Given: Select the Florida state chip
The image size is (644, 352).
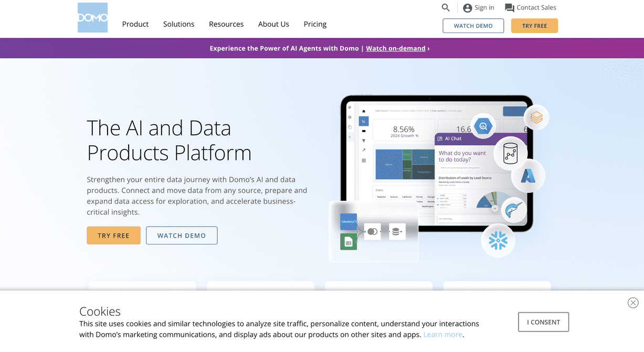Looking at the screenshot, I should click(x=419, y=197).
